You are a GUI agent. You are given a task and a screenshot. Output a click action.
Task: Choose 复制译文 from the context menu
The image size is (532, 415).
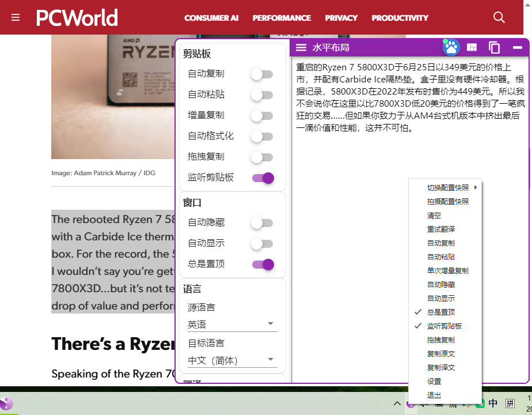click(x=445, y=368)
